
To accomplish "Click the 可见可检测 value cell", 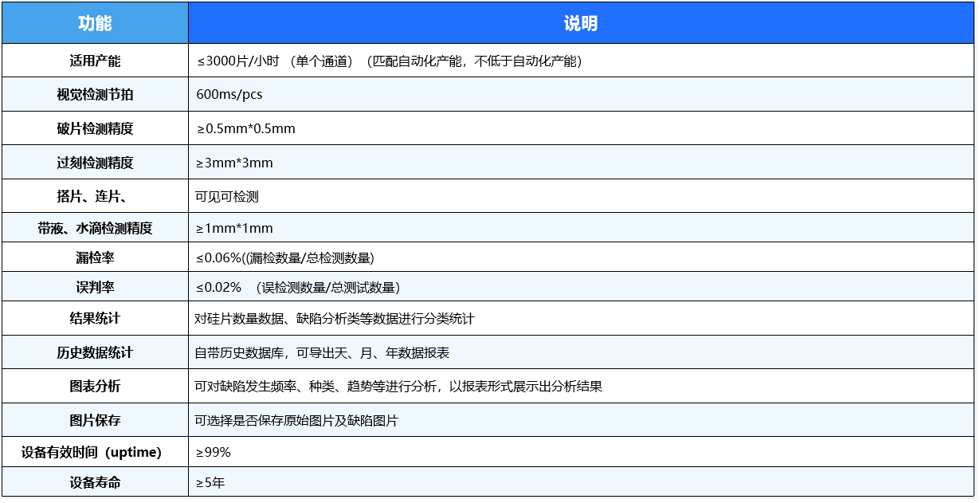I will click(x=227, y=196).
